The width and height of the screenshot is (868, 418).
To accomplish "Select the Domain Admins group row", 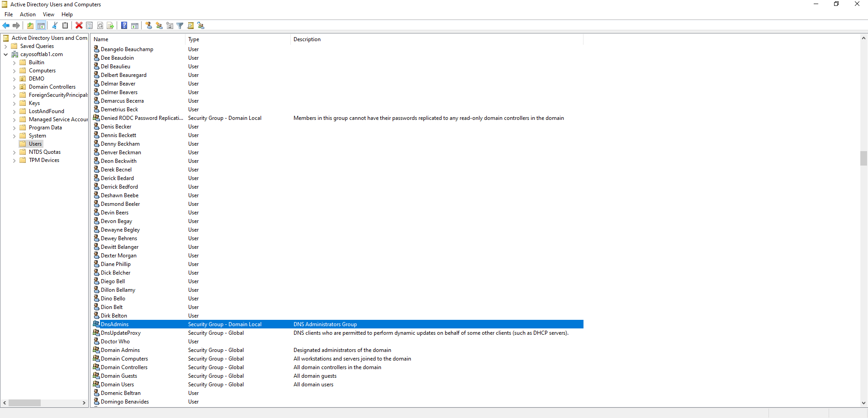I will (x=120, y=350).
